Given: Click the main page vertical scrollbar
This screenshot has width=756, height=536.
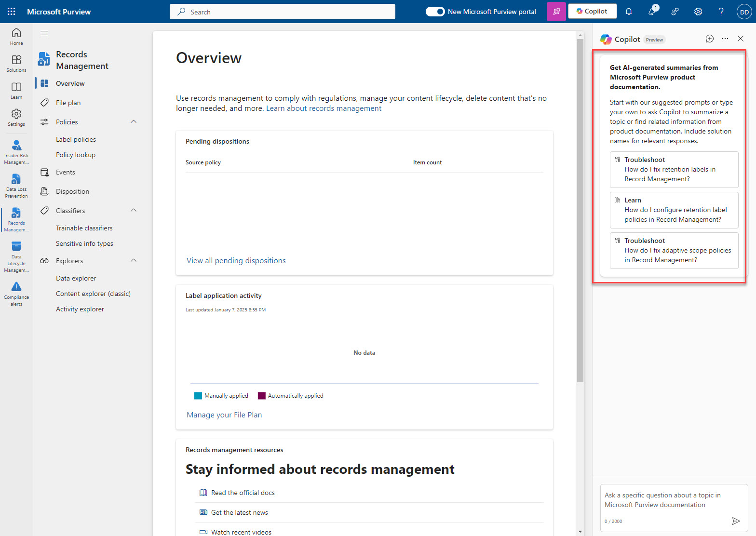Looking at the screenshot, I should point(580,211).
